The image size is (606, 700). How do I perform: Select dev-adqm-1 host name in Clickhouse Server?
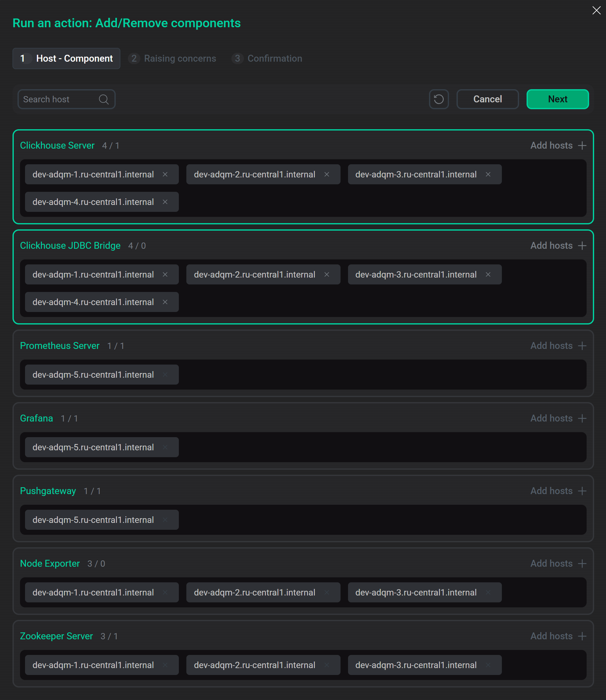[93, 175]
